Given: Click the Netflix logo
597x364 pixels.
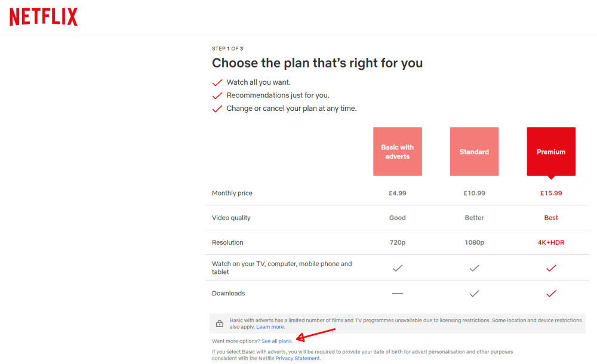Looking at the screenshot, I should [42, 17].
